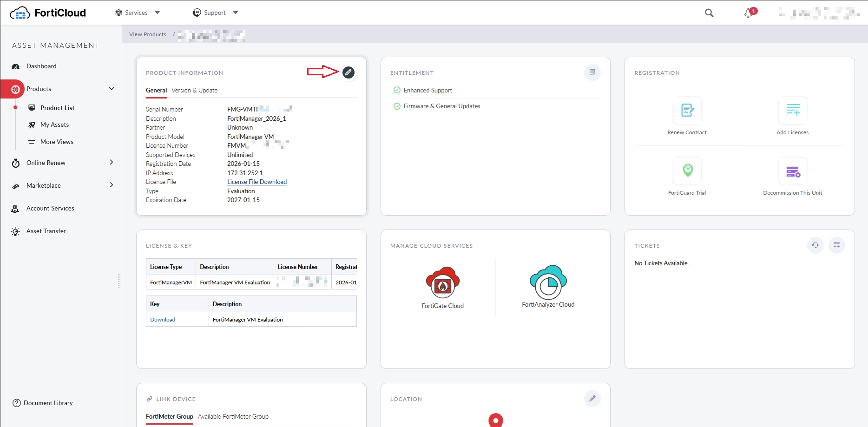Edit location with pencil icon
The height and width of the screenshot is (427, 868).
(x=592, y=399)
